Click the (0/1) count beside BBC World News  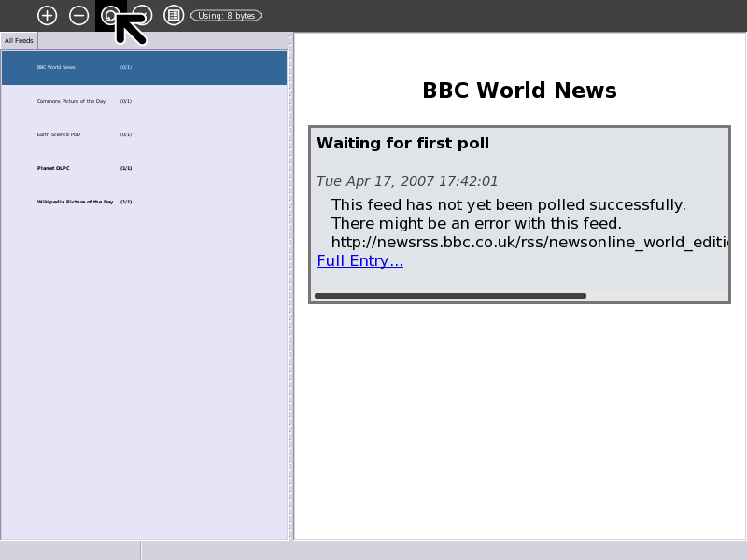pos(126,67)
